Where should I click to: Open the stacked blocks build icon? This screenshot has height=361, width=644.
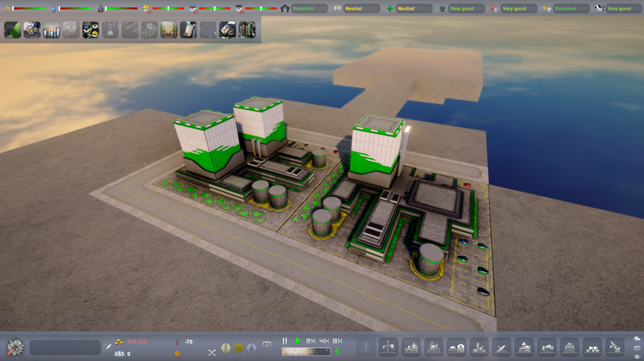(x=592, y=347)
